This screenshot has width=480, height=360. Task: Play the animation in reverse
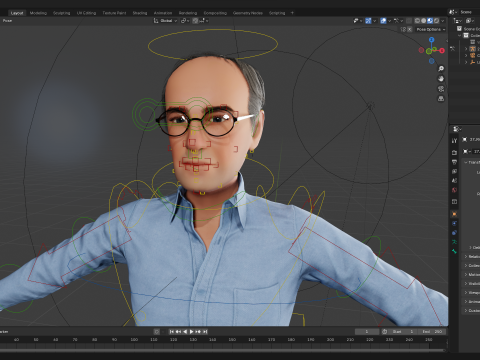[185, 332]
